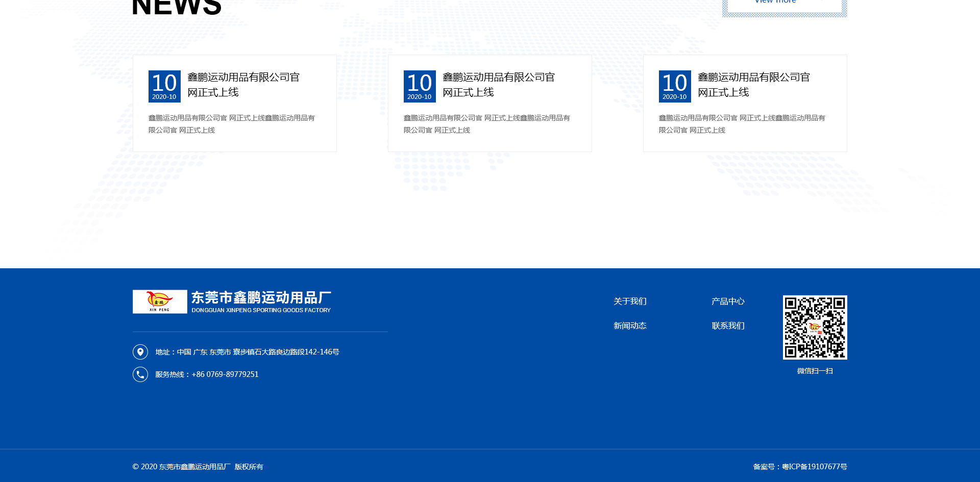The image size is (980, 482).
Task: Click the WeChat QR code image
Action: (x=815, y=327)
